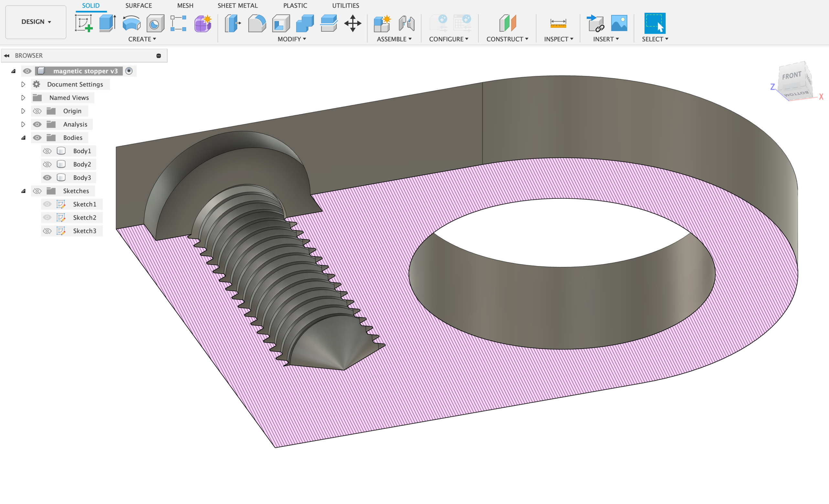
Task: Open the SHEET METAL tab
Action: pos(237,5)
